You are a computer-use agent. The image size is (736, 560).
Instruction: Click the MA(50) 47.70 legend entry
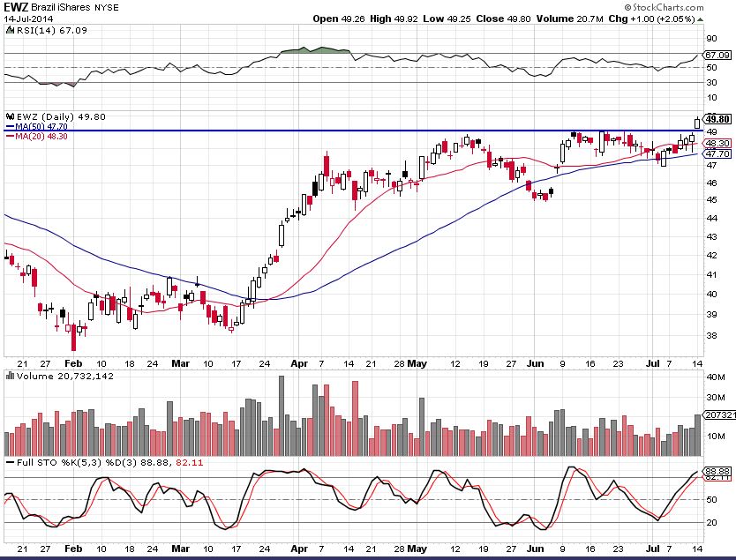click(36, 127)
